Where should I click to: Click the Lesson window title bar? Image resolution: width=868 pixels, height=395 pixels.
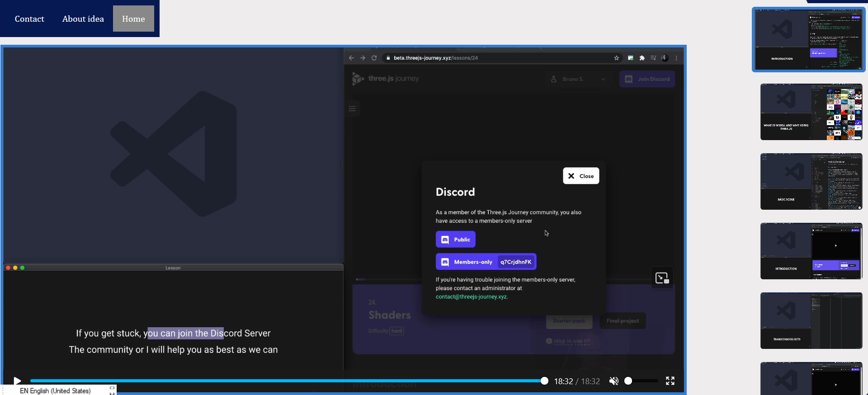[173, 268]
